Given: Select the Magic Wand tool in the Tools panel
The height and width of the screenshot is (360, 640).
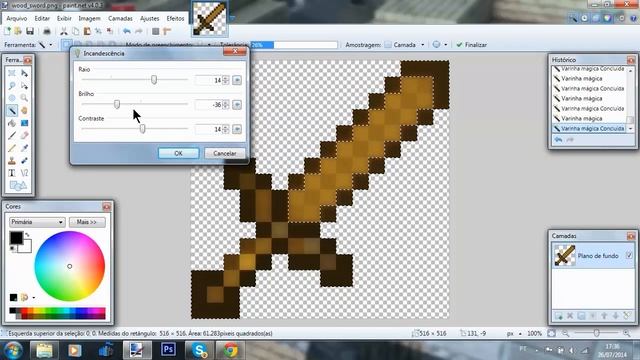Looking at the screenshot, I should point(12,111).
